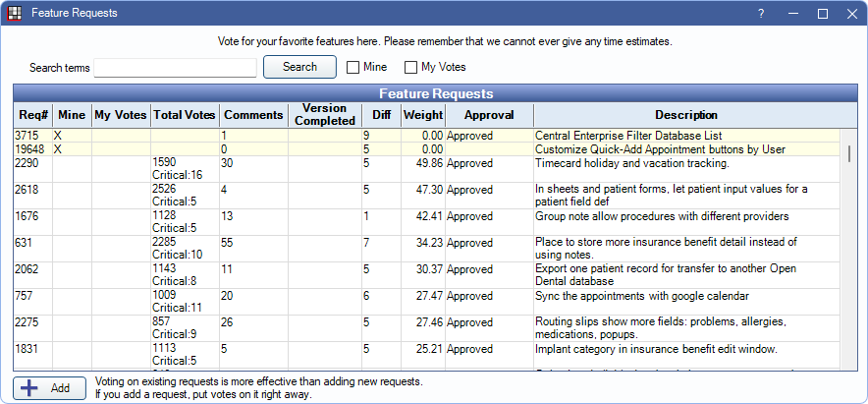Sort by Version Completed column header
Viewport: 868px width, 404px height.
coord(328,115)
